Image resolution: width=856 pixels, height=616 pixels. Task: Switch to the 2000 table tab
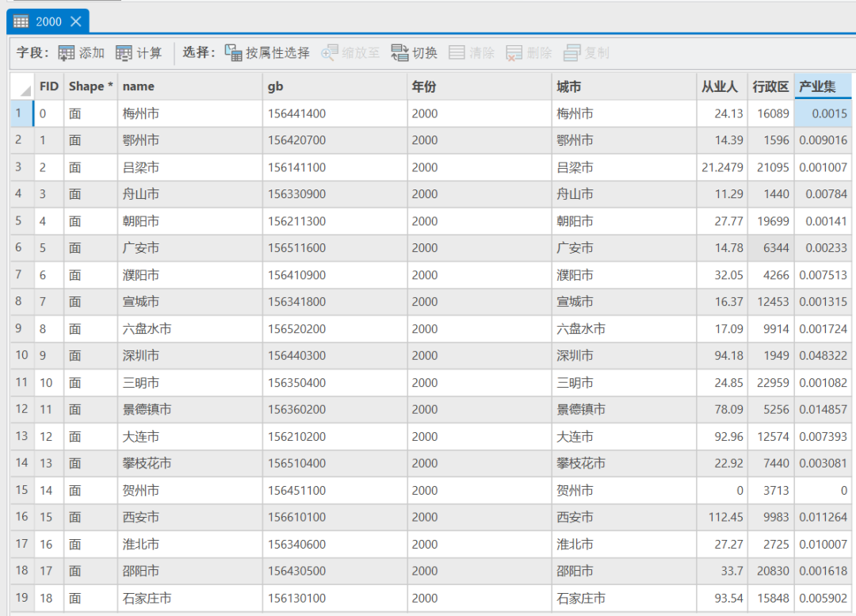tap(48, 22)
